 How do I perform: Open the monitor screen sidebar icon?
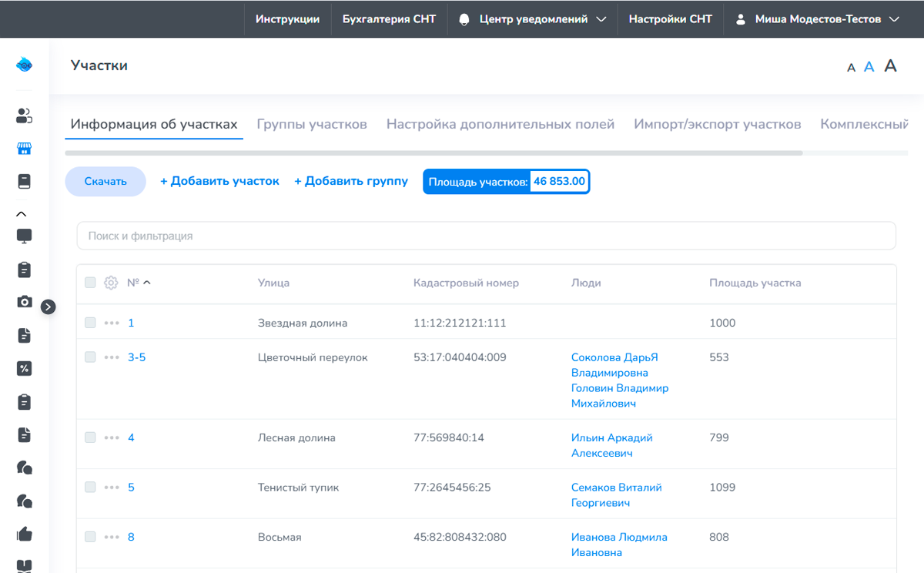click(x=24, y=236)
